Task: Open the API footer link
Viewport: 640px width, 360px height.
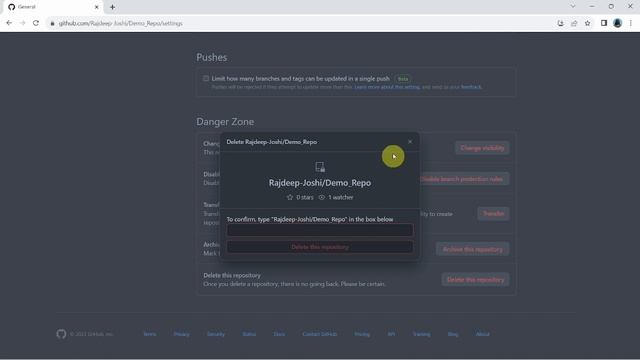Action: click(391, 334)
